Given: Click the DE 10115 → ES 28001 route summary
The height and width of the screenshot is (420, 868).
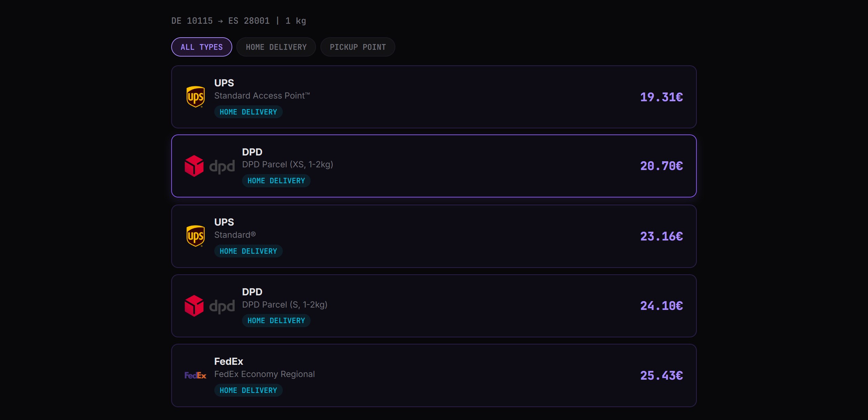Looking at the screenshot, I should (x=238, y=21).
